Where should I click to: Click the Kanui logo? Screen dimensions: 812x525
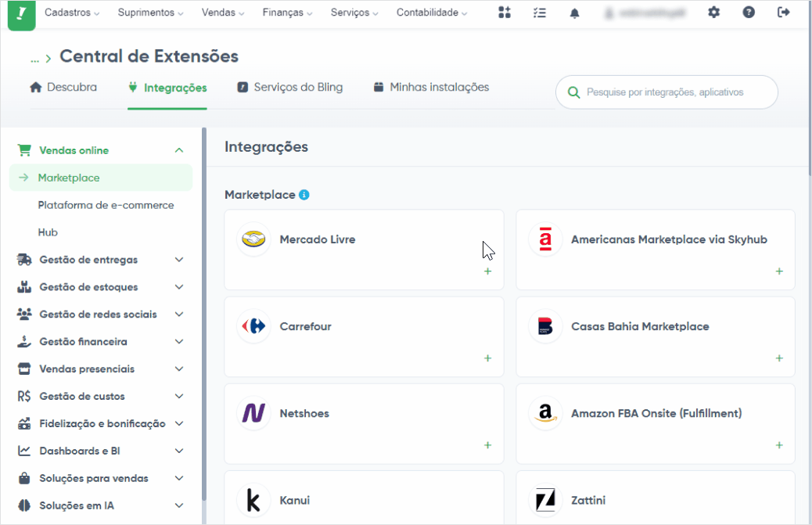pyautogui.click(x=253, y=500)
